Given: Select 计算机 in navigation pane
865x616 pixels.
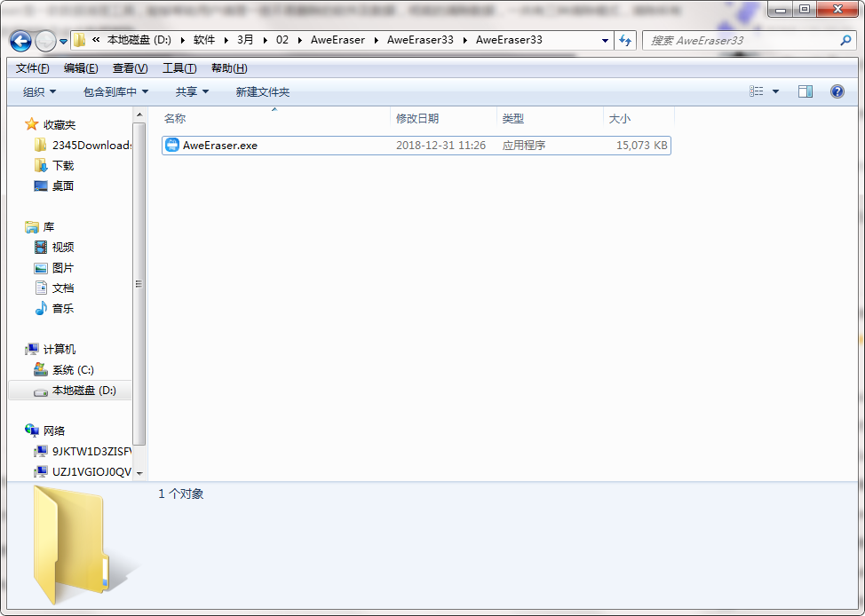Looking at the screenshot, I should point(60,350).
